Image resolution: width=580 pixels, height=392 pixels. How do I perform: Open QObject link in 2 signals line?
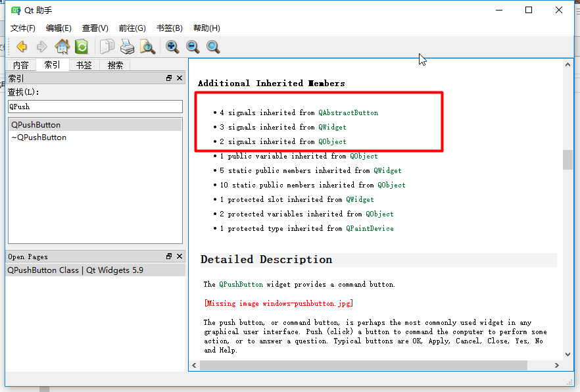pos(332,141)
